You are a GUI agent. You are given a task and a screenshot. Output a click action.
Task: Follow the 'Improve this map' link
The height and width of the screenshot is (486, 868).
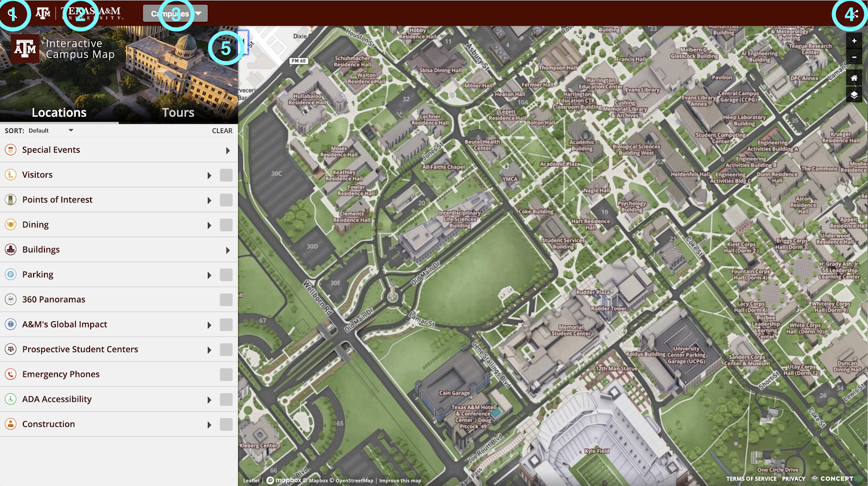tap(400, 481)
